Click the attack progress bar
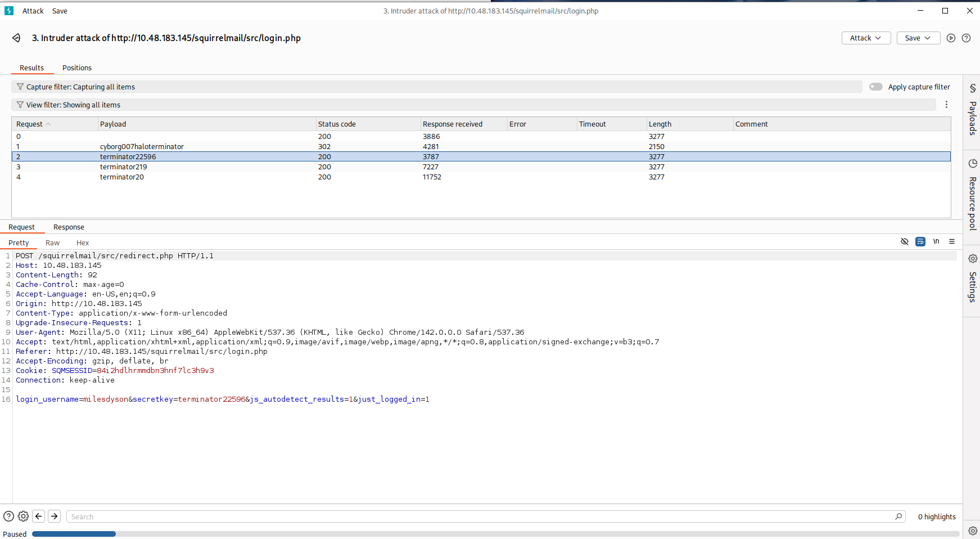 point(496,534)
